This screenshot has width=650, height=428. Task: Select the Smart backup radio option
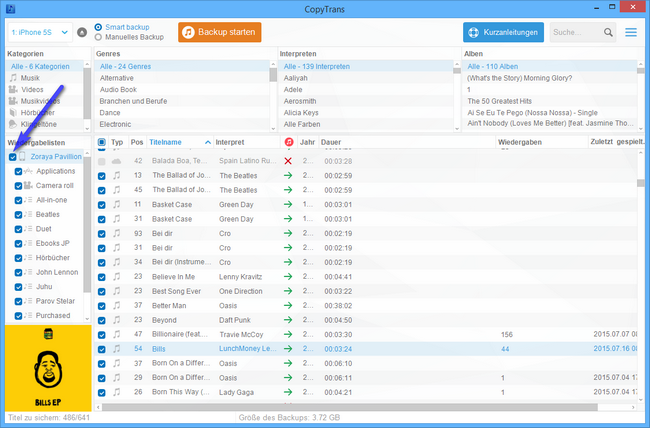point(98,27)
